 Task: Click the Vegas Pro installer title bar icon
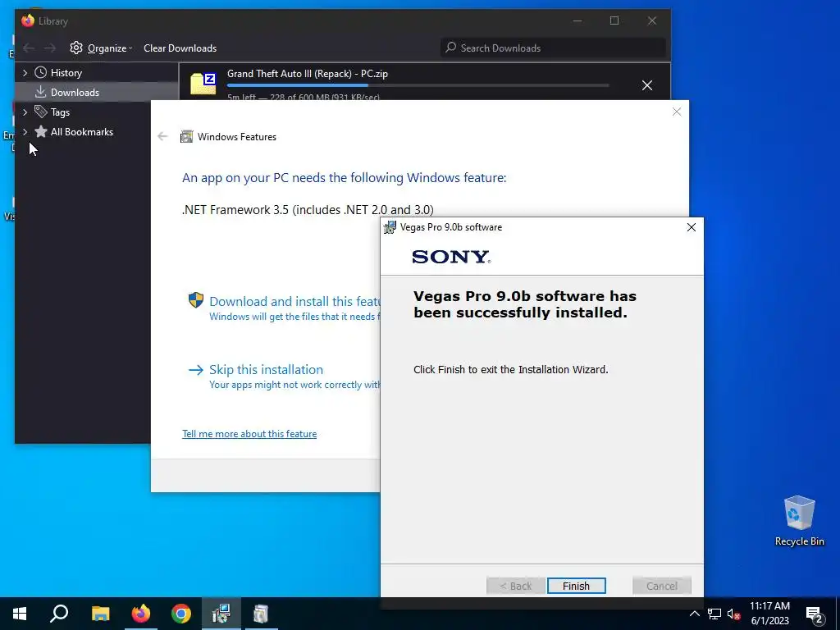point(390,227)
